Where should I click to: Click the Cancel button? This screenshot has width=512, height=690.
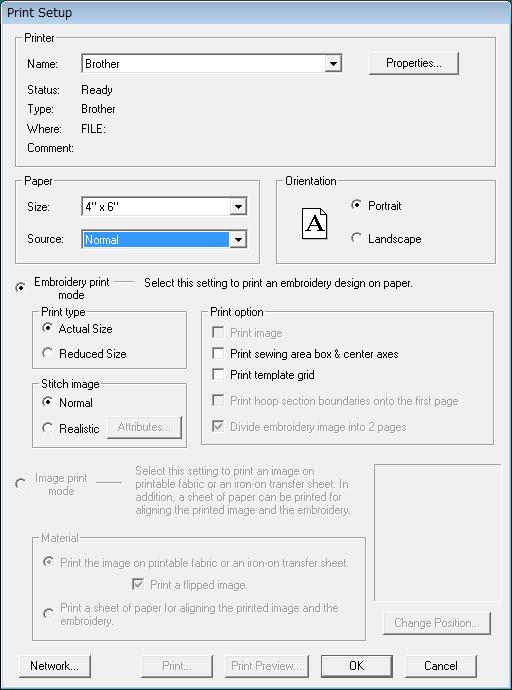[x=441, y=666]
